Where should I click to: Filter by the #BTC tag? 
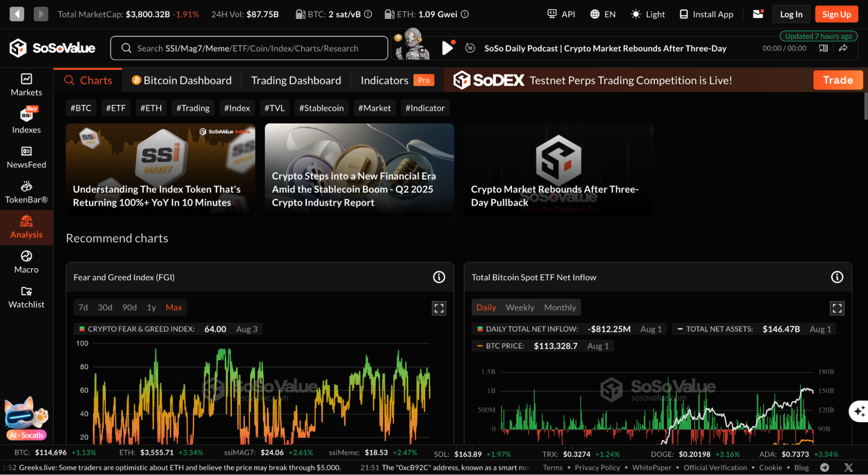click(x=81, y=108)
